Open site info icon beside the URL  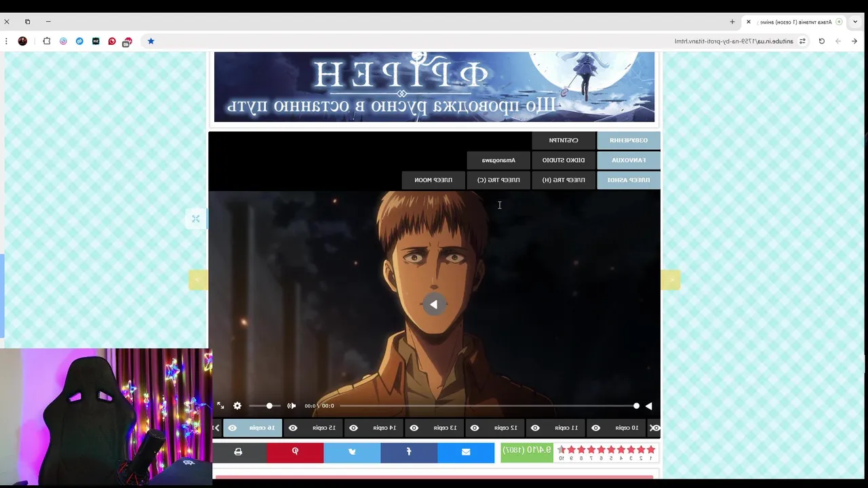(802, 41)
